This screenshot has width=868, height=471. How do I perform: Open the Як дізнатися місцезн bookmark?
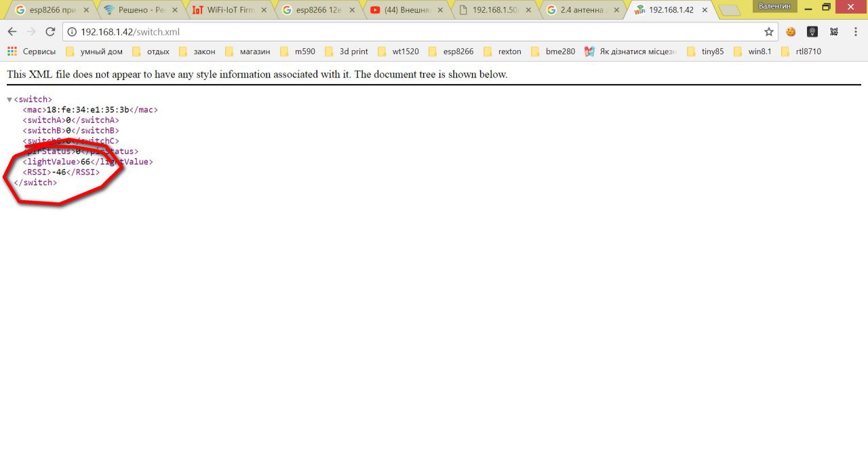pyautogui.click(x=631, y=52)
